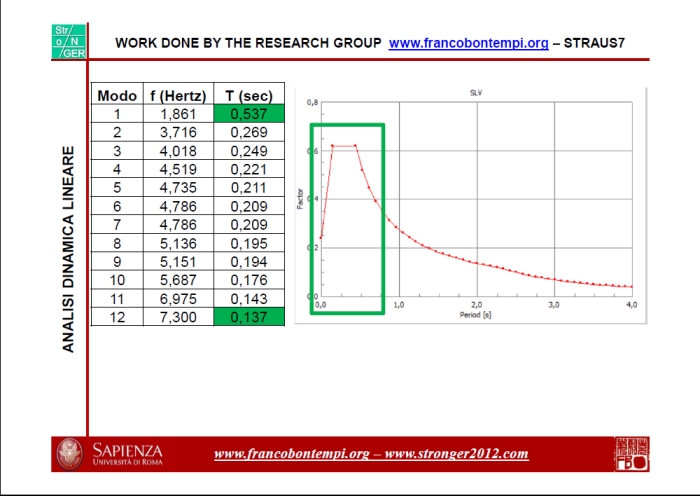Image resolution: width=700 pixels, height=496 pixels.
Task: Select the frequency cell 1,861
Action: (178, 114)
